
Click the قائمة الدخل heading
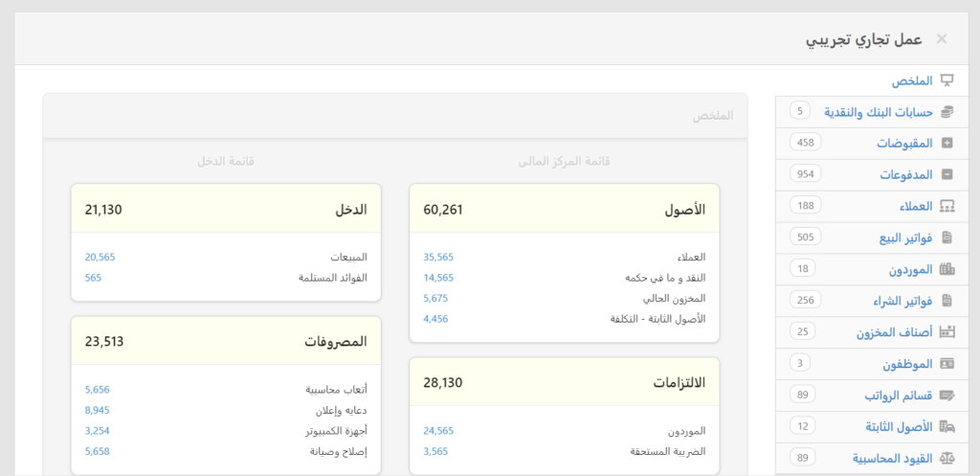[226, 161]
